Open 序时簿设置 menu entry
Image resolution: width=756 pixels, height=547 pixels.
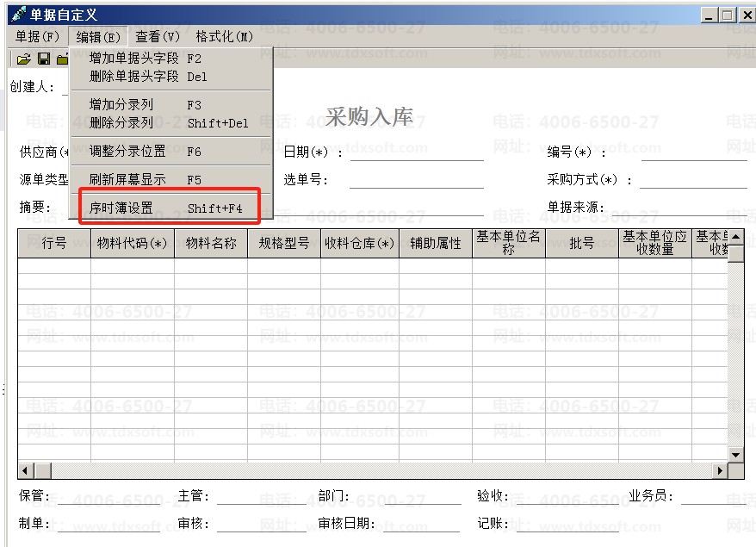coord(171,208)
